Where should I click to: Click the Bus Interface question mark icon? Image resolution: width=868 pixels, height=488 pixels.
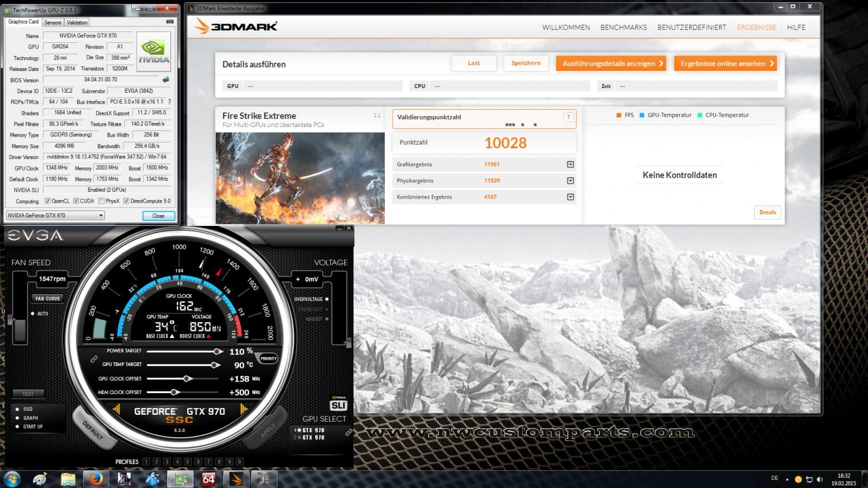tap(169, 101)
